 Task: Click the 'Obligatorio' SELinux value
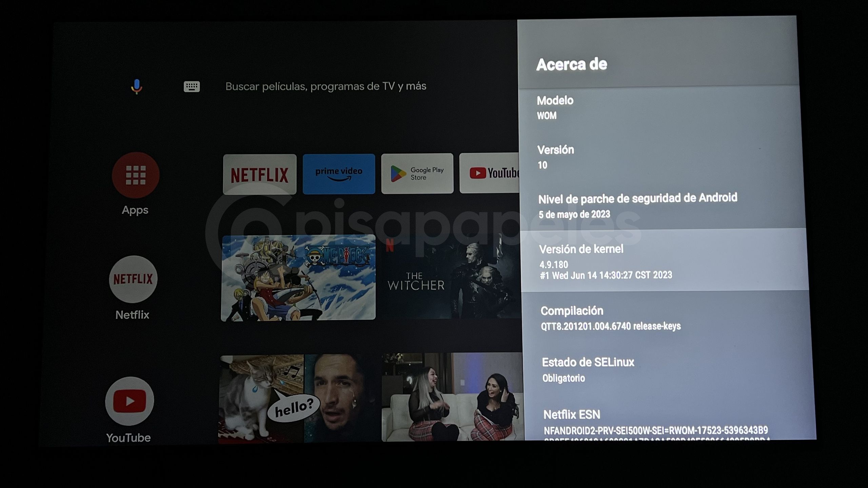pos(564,378)
